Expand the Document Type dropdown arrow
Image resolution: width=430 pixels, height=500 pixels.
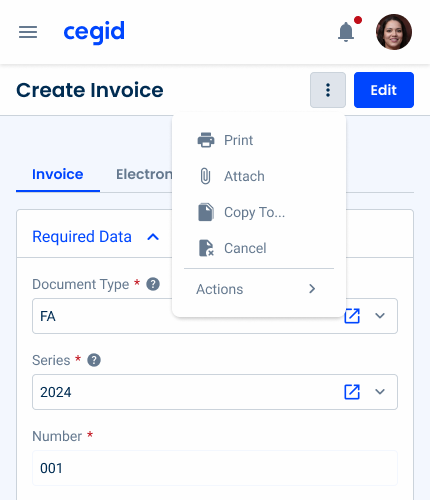(380, 316)
